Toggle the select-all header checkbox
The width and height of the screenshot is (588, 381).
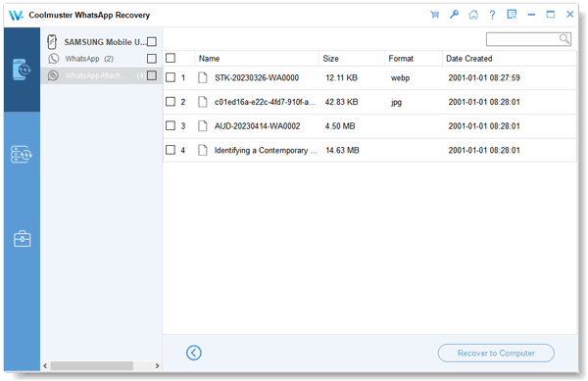(x=171, y=58)
